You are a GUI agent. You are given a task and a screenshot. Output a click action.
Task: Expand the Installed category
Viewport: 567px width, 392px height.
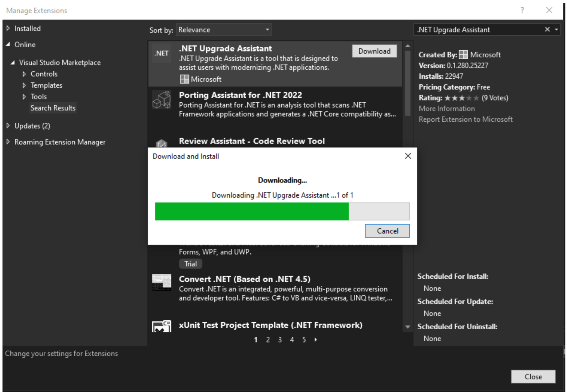(x=8, y=28)
